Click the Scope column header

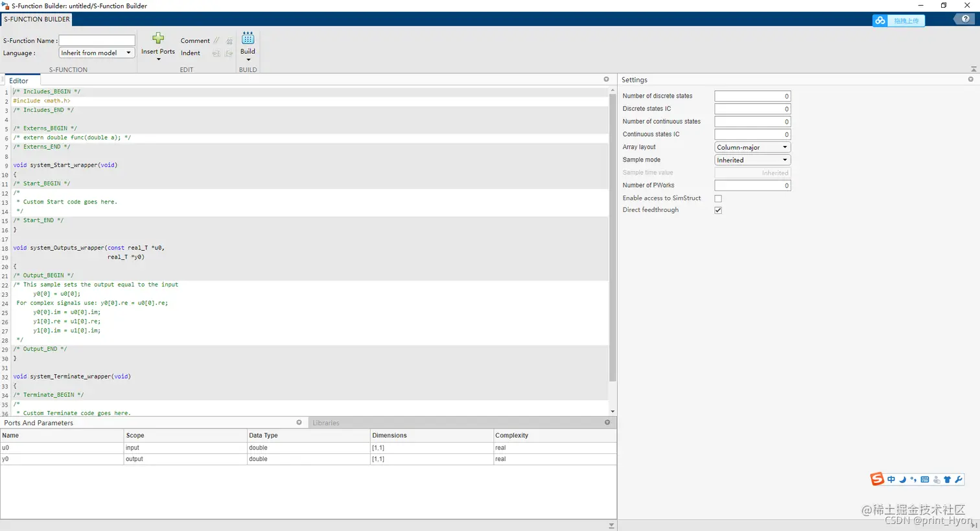(185, 436)
